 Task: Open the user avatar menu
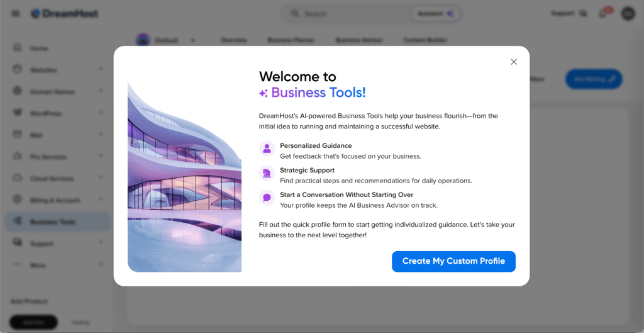(x=628, y=14)
